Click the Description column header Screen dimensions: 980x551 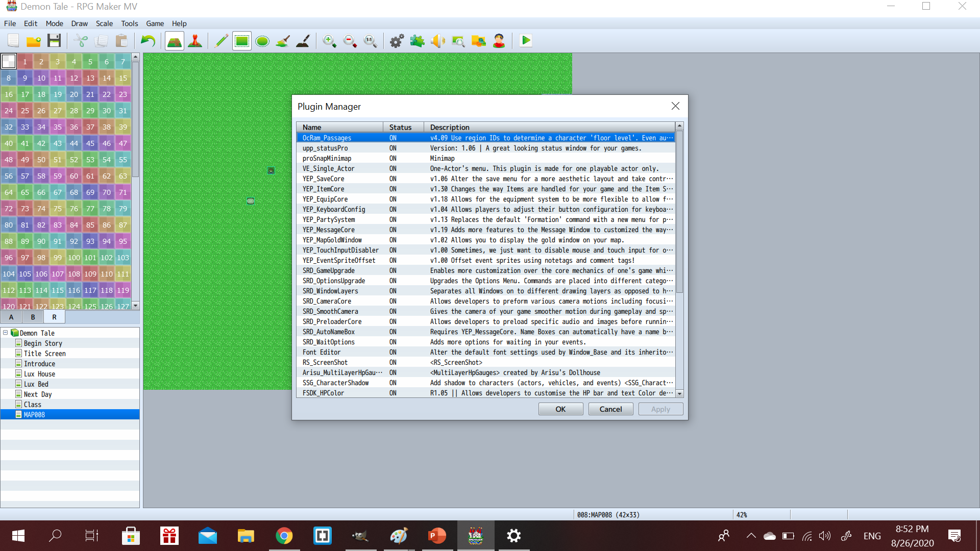549,127
